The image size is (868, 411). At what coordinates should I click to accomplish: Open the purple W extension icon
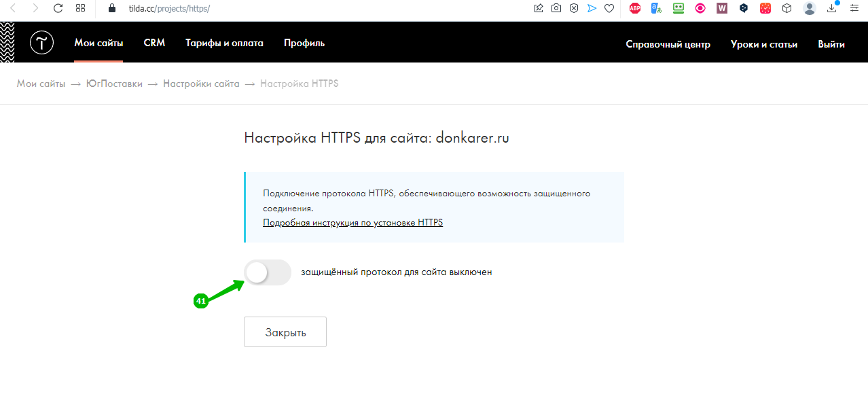(x=722, y=8)
